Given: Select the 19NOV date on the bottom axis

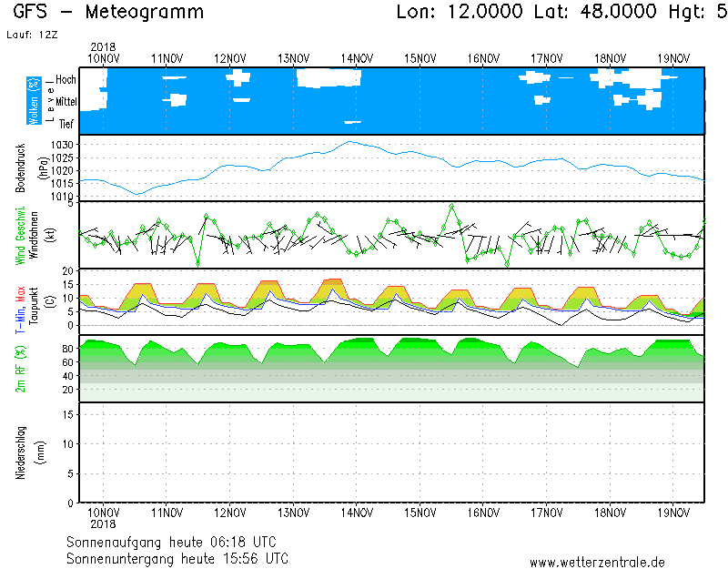Looking at the screenshot, I should tap(672, 512).
